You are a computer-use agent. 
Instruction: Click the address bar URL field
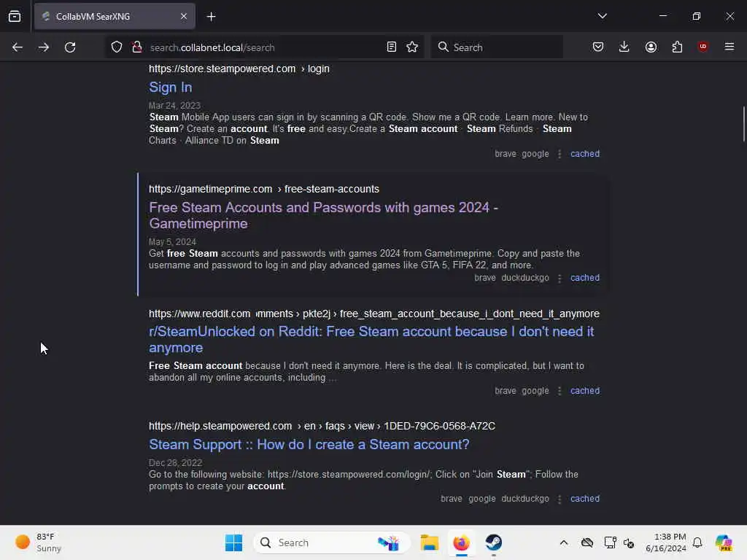(x=264, y=47)
